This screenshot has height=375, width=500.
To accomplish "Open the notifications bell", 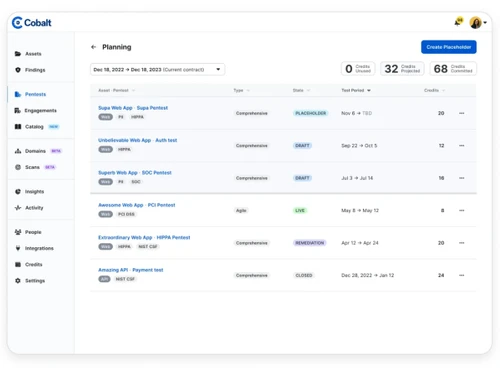I will (x=459, y=22).
